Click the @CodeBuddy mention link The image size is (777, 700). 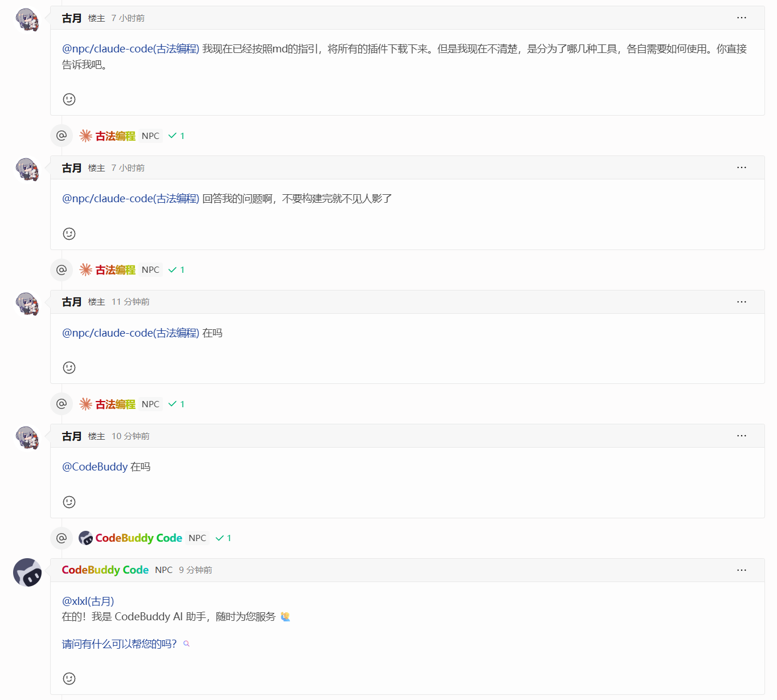(95, 466)
